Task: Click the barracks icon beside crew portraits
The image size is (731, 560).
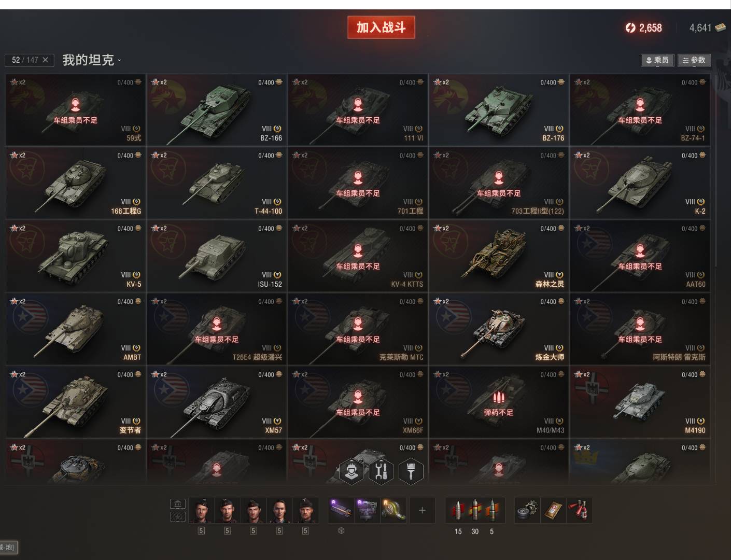Action: tap(178, 504)
